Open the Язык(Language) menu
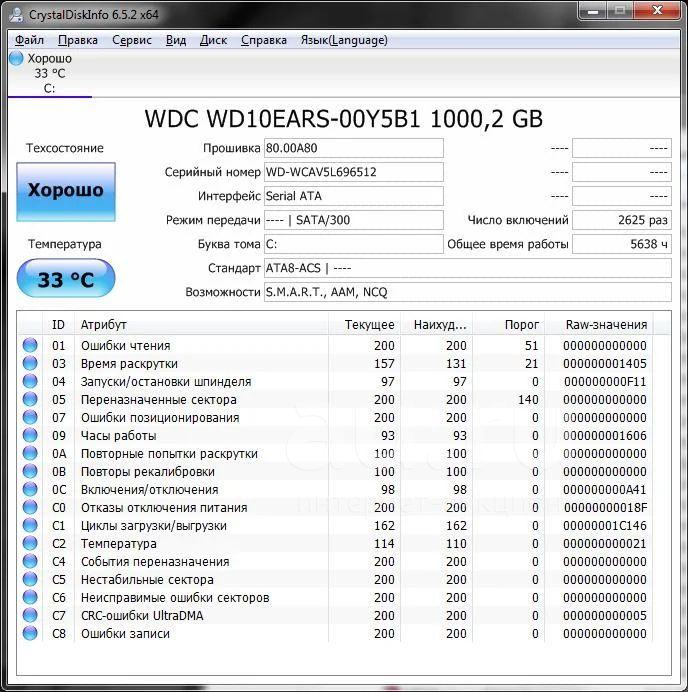Screen dimensions: 688x692 344,40
